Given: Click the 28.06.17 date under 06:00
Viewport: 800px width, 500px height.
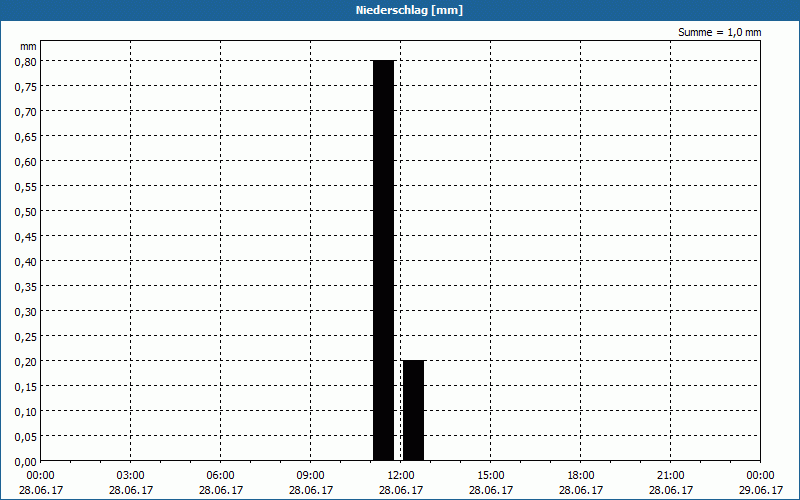Looking at the screenshot, I should point(220,490).
